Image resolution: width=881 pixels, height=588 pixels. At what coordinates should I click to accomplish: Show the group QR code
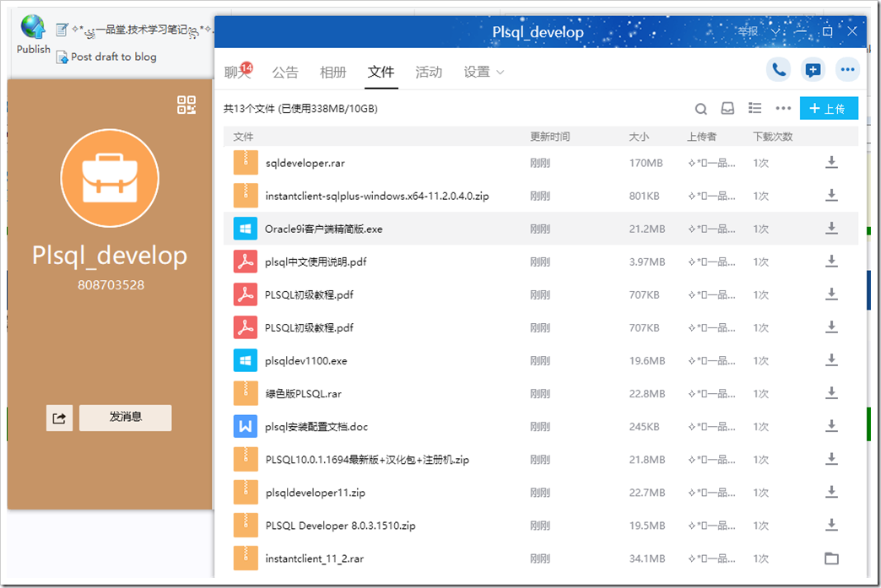tap(186, 105)
